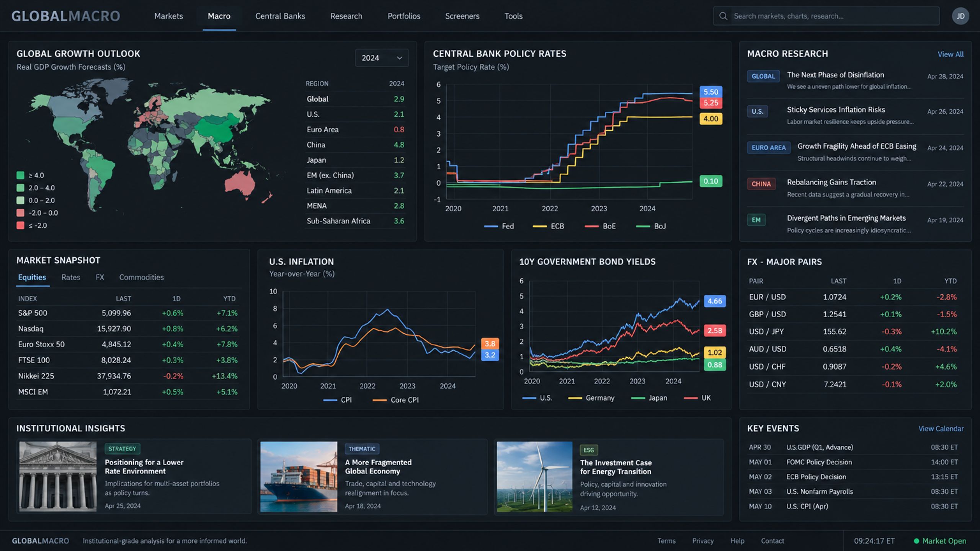The height and width of the screenshot is (551, 980).
Task: Click the ≤ -2.0 red legend swatch
Action: click(x=20, y=225)
